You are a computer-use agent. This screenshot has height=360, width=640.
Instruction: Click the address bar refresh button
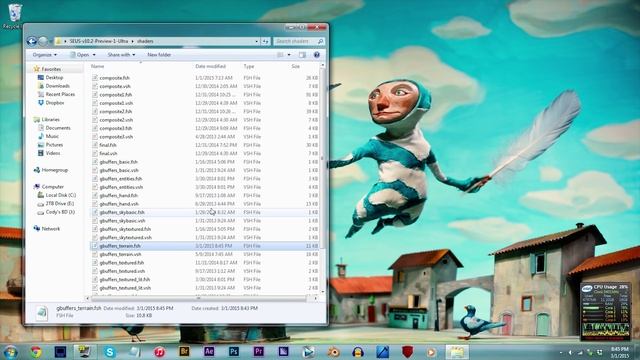click(266, 41)
